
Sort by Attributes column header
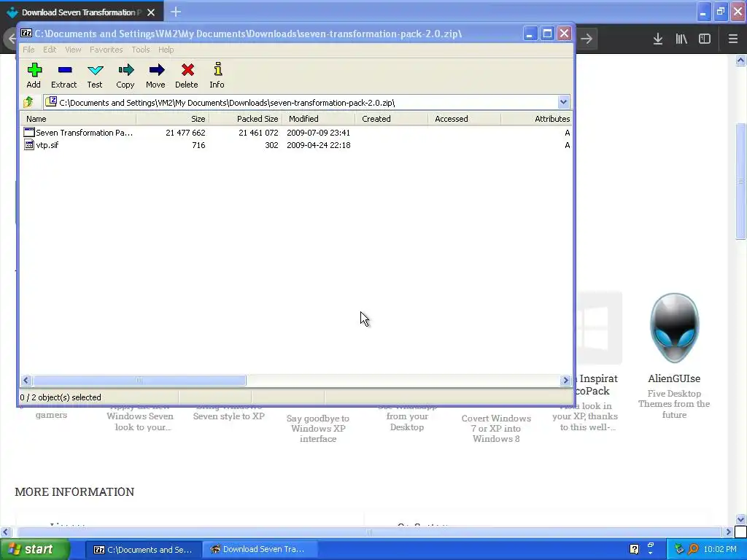pyautogui.click(x=536, y=119)
